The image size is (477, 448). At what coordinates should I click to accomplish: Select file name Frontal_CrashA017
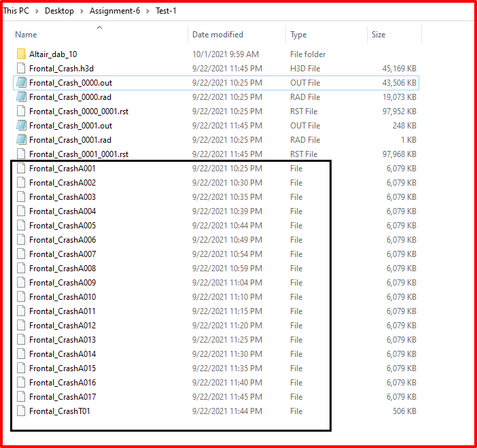tap(63, 397)
